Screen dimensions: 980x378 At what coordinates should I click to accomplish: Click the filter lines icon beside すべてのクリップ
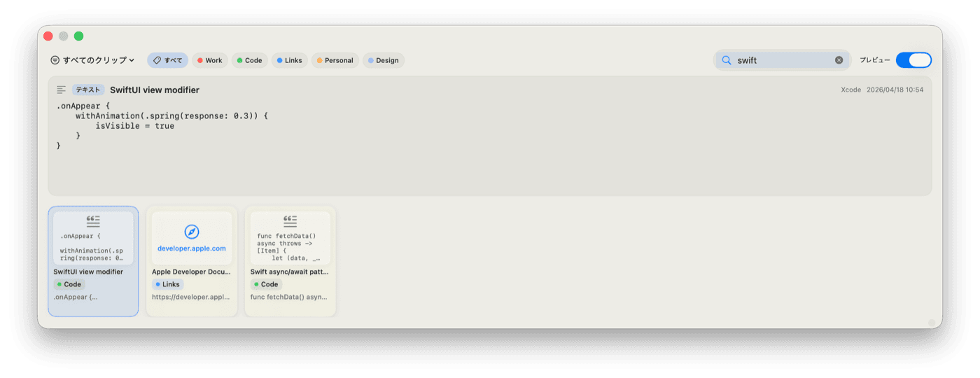pos(55,60)
